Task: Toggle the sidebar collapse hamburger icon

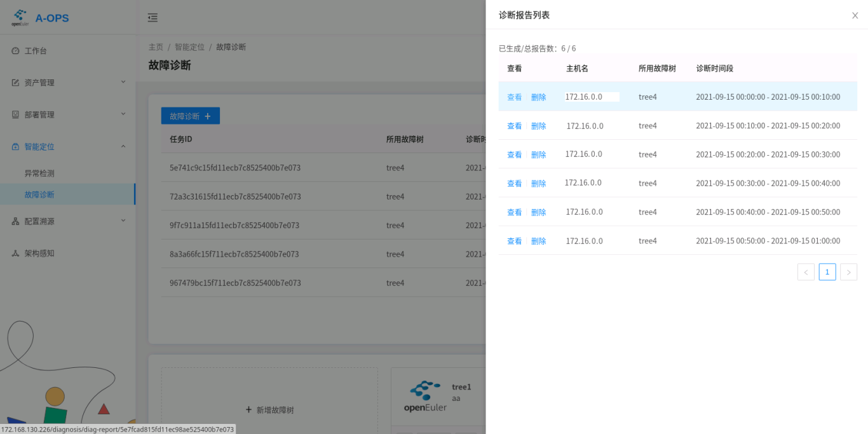Action: (153, 18)
